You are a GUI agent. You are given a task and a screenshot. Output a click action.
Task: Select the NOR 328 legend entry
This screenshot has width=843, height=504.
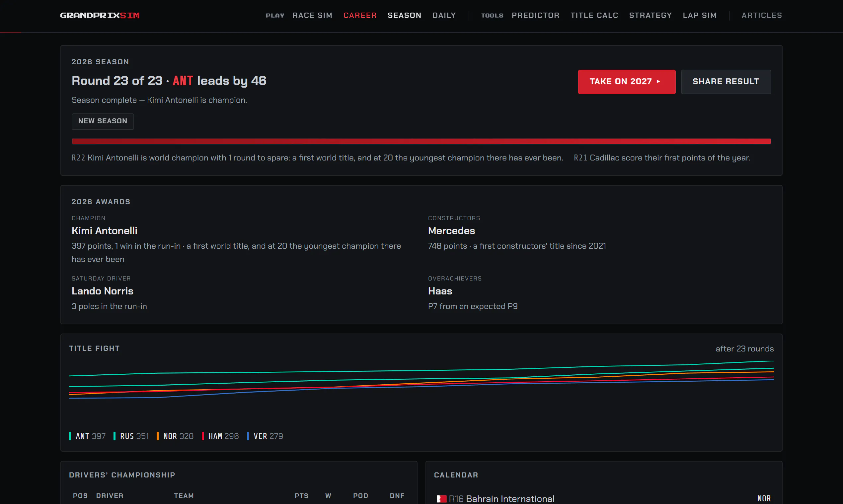coord(175,436)
